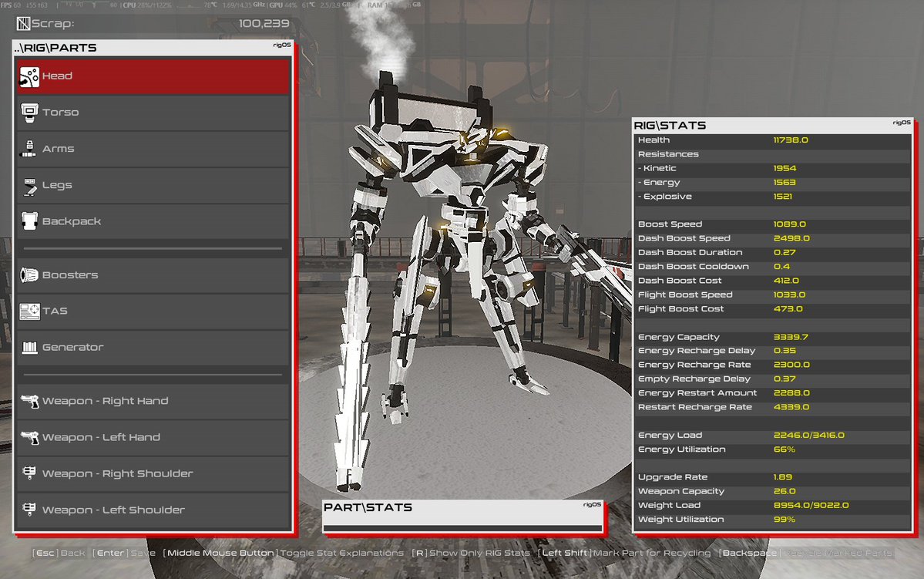Click the Esc Back hint
The image size is (924, 579).
point(59,553)
